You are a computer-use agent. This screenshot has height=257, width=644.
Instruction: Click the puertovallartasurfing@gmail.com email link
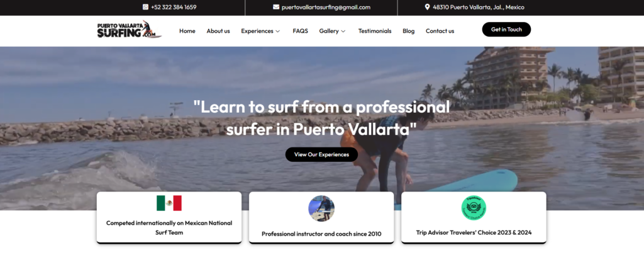(326, 7)
